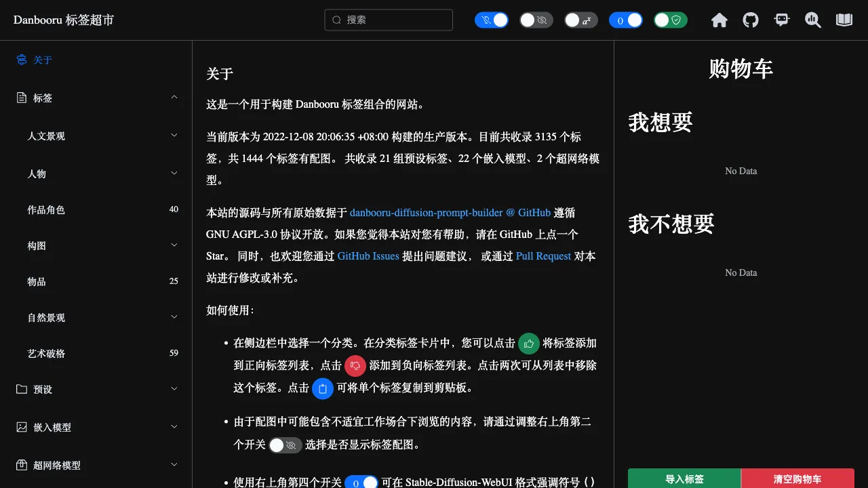Click the 清空购物车 button

tap(797, 479)
